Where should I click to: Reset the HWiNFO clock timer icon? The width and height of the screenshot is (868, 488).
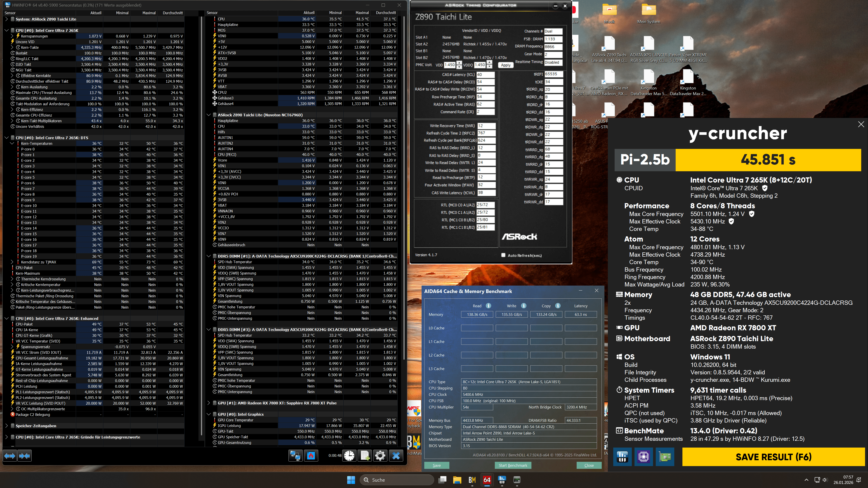349,456
